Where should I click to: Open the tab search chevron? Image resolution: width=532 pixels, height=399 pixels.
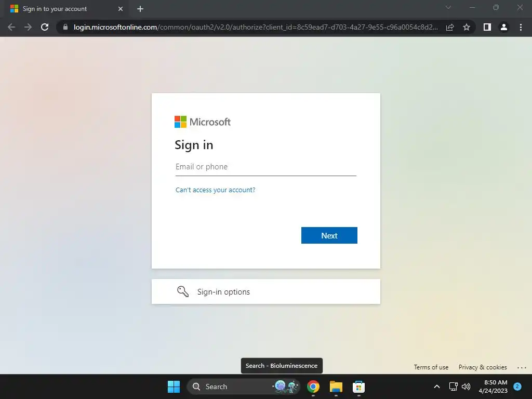point(448,7)
